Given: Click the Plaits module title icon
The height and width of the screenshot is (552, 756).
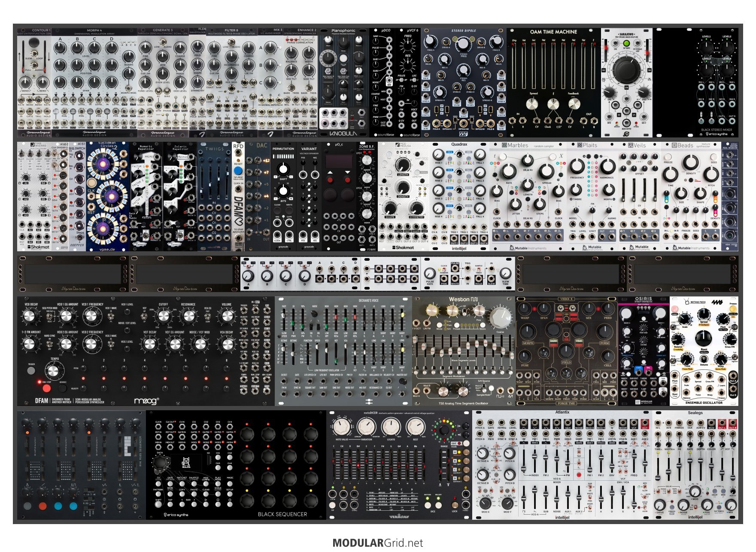Looking at the screenshot, I should (580, 145).
